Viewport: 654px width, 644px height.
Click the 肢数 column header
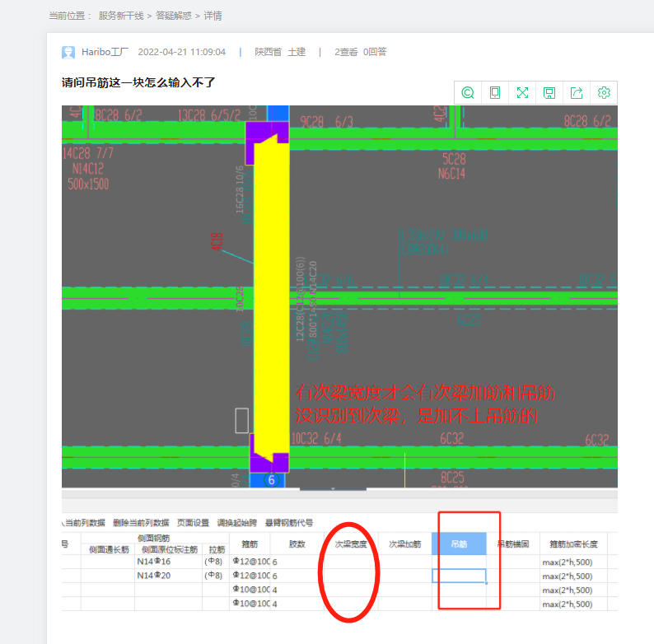[297, 544]
